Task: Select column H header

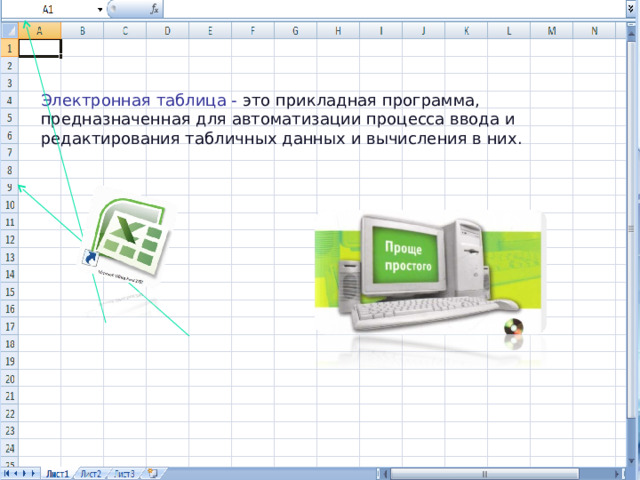Action: coord(338,31)
